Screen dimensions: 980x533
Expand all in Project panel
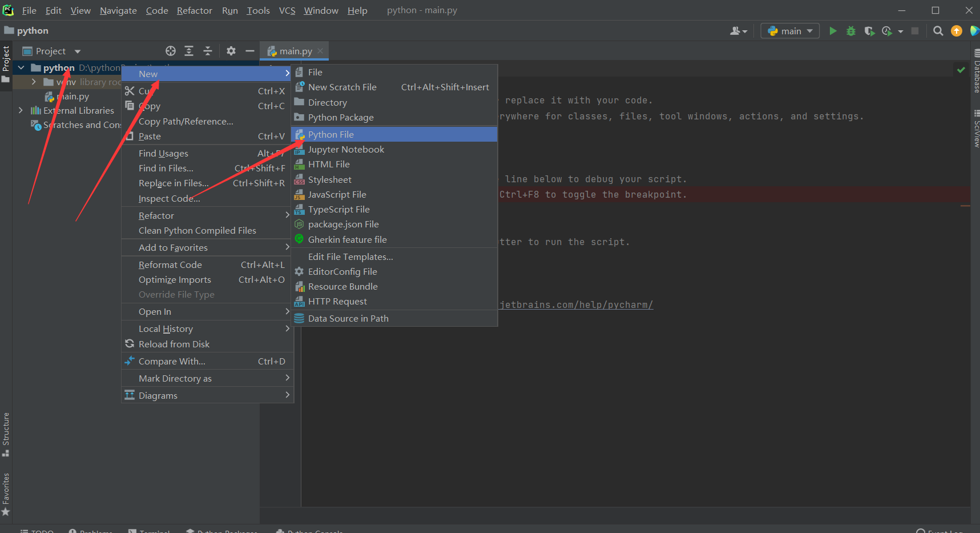(x=189, y=51)
